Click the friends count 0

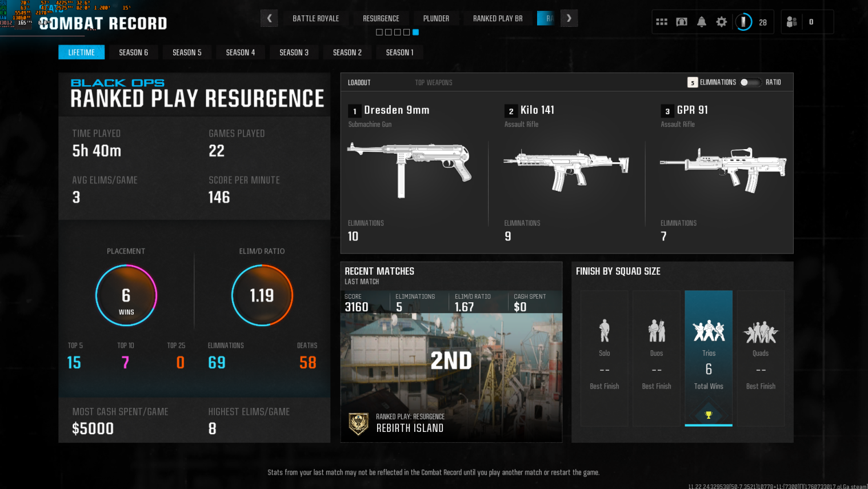(x=811, y=22)
